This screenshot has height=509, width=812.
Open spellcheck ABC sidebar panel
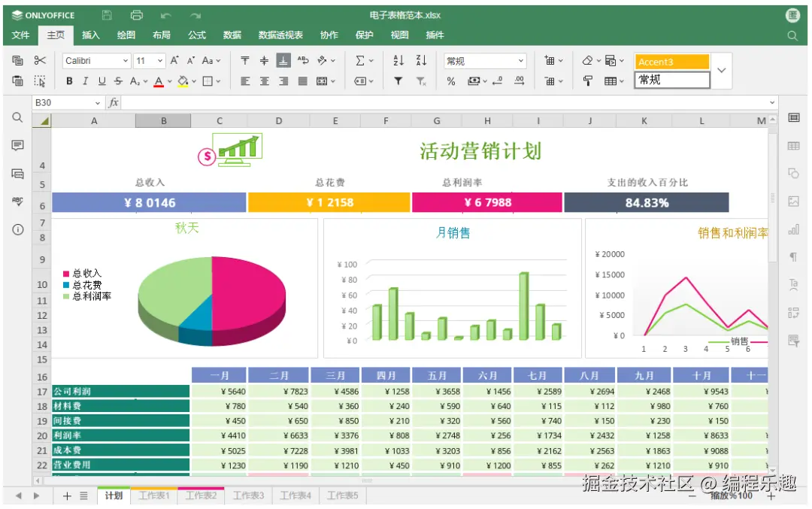pos(17,201)
